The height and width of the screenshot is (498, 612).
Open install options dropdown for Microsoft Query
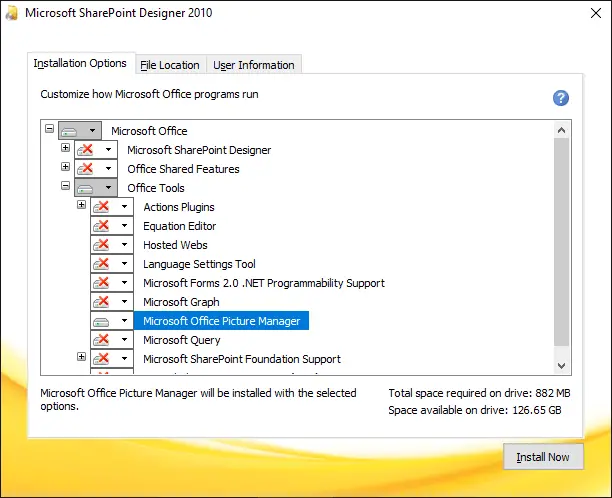pos(125,340)
